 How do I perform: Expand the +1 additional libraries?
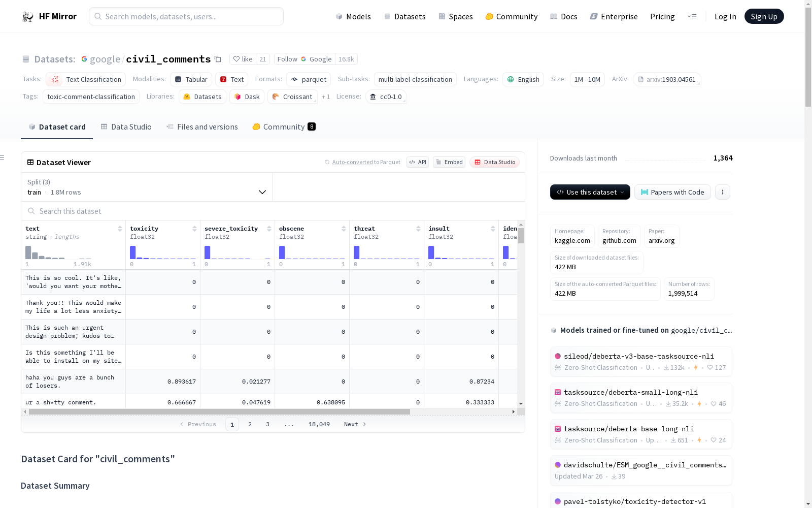click(326, 97)
